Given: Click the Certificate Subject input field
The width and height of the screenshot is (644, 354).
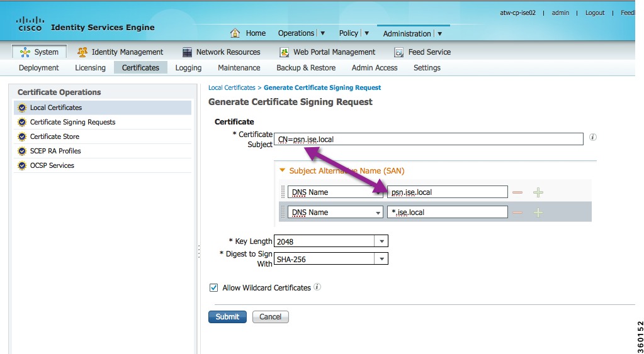Looking at the screenshot, I should coord(428,139).
